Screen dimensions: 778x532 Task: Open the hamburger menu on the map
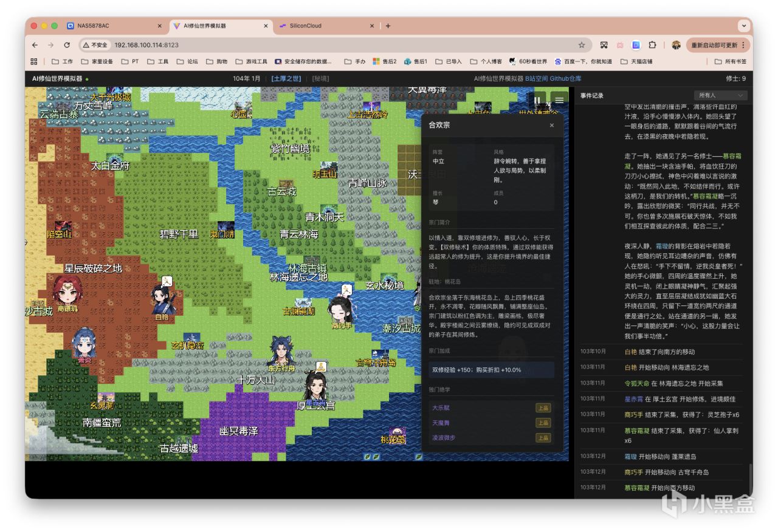(x=559, y=100)
